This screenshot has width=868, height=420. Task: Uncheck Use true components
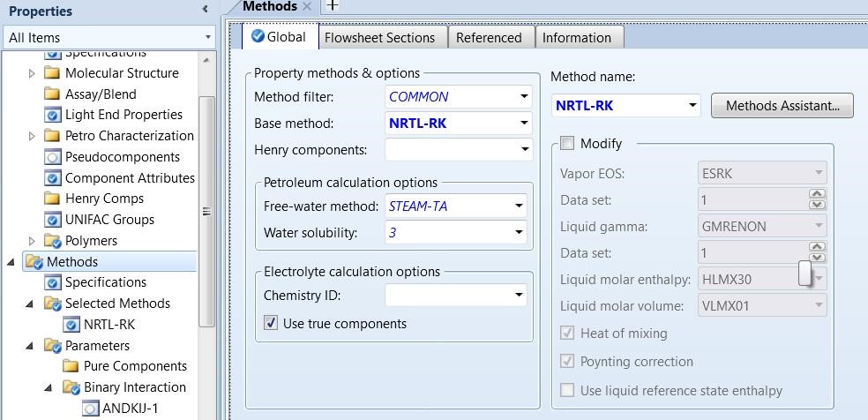point(271,324)
